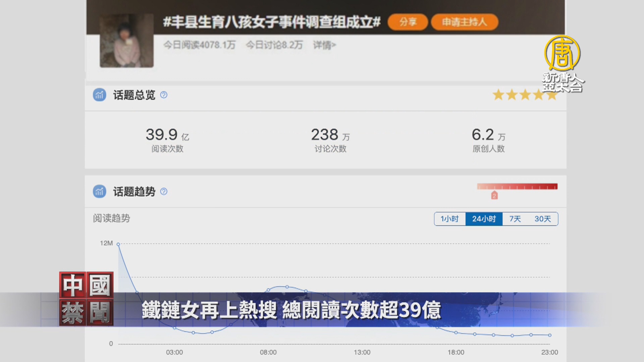Click the 12M peak data point on chart

coord(118,244)
